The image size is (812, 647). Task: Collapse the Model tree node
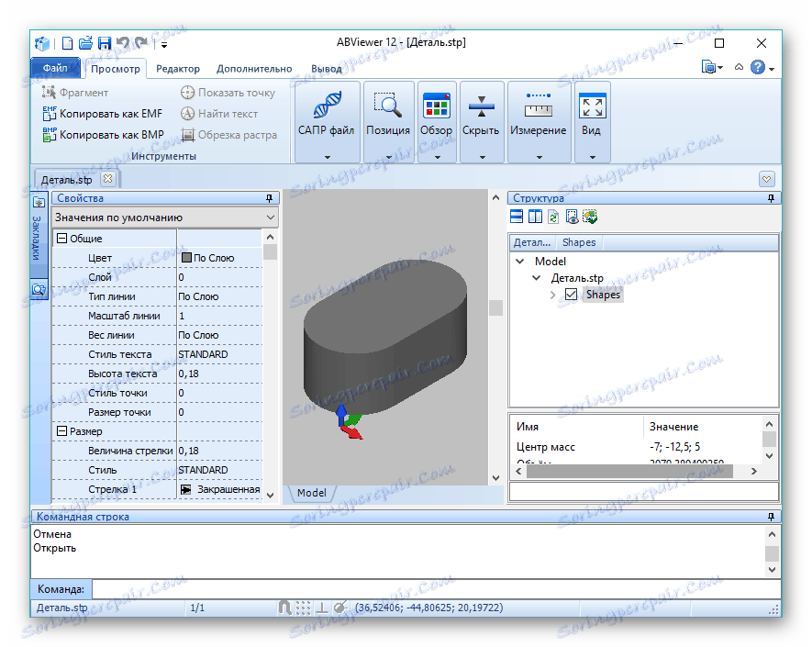coord(520,261)
